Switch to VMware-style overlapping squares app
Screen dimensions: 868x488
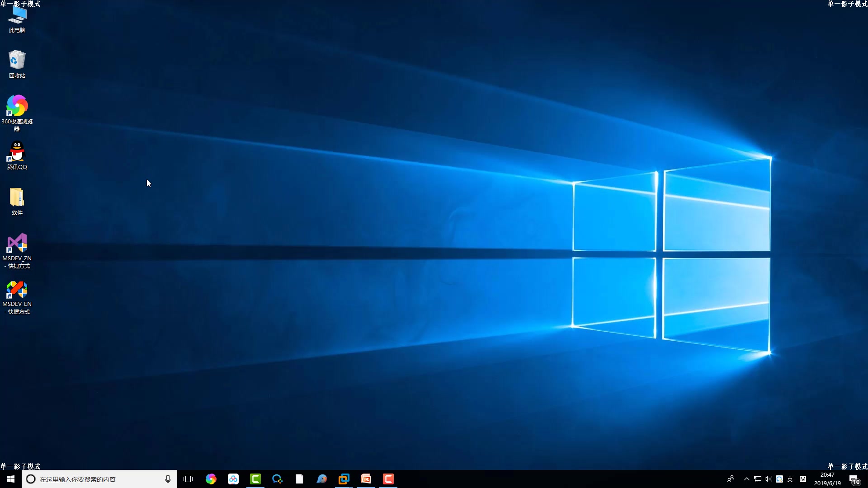coord(344,479)
